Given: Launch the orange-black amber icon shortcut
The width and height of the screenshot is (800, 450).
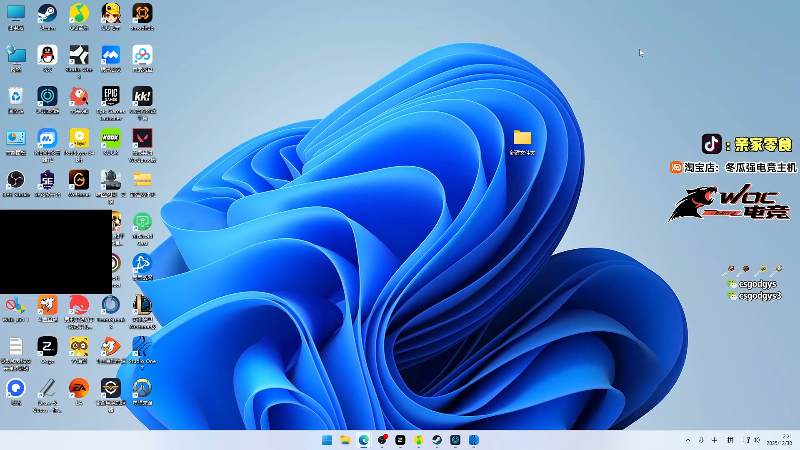Looking at the screenshot, I should tap(142, 14).
